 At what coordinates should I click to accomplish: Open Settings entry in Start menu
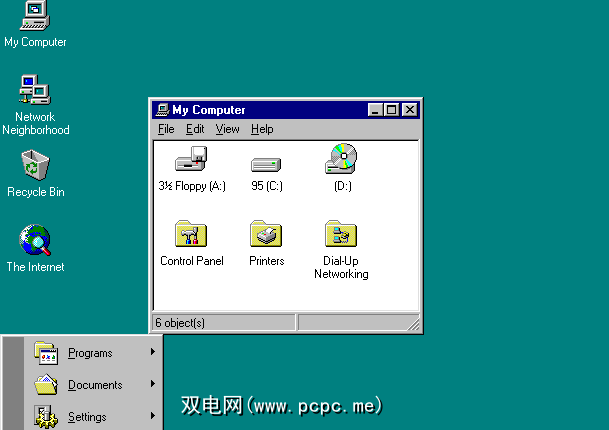pyautogui.click(x=93, y=416)
